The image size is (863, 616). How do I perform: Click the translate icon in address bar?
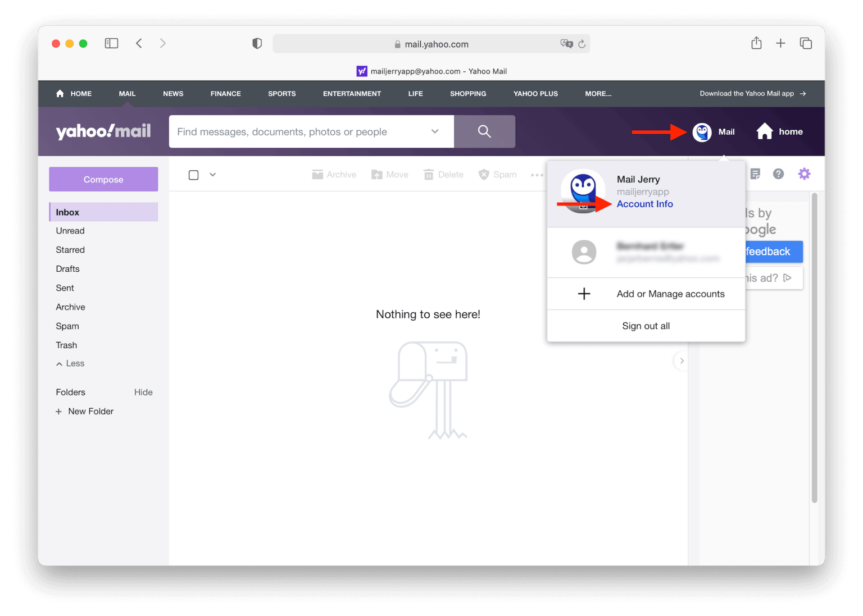pyautogui.click(x=566, y=44)
